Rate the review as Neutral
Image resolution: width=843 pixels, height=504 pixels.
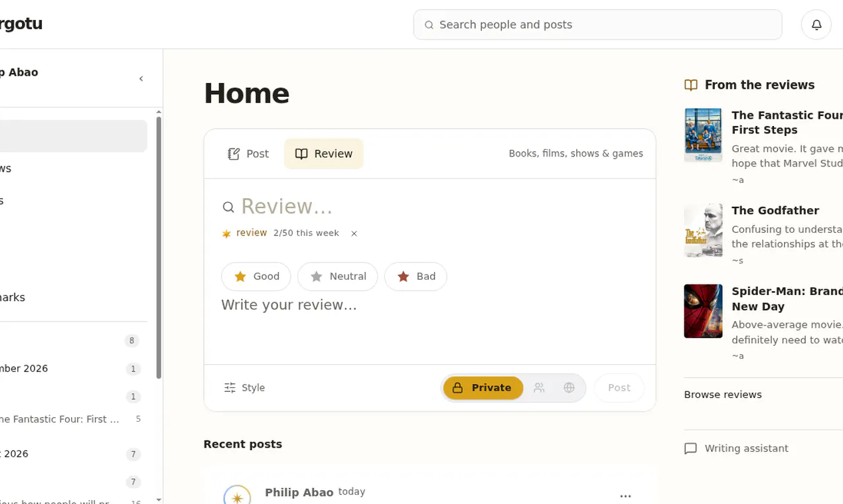click(x=337, y=277)
